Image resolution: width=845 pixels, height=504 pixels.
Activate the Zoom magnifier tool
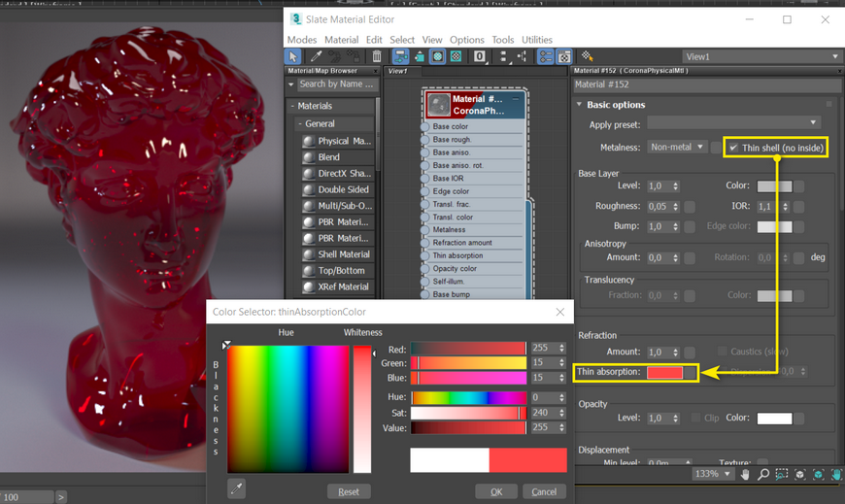[x=764, y=474]
